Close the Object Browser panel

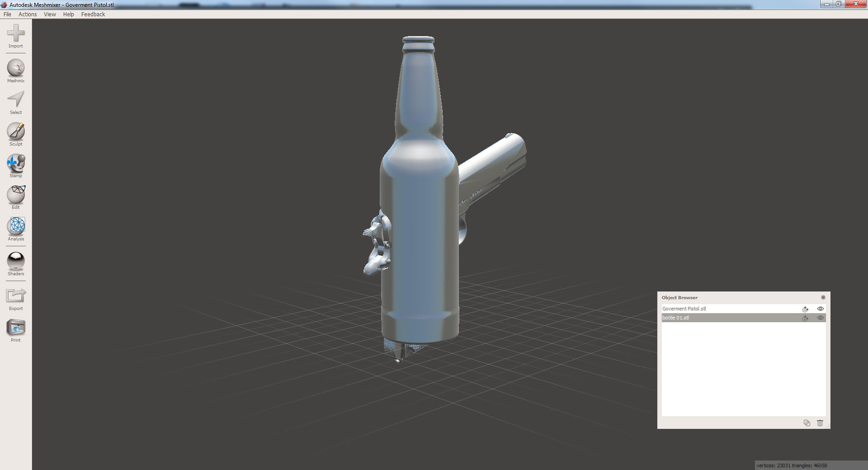pyautogui.click(x=823, y=297)
